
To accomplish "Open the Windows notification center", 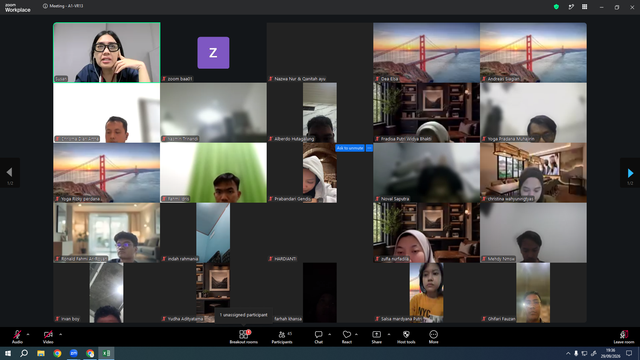I will point(629,353).
